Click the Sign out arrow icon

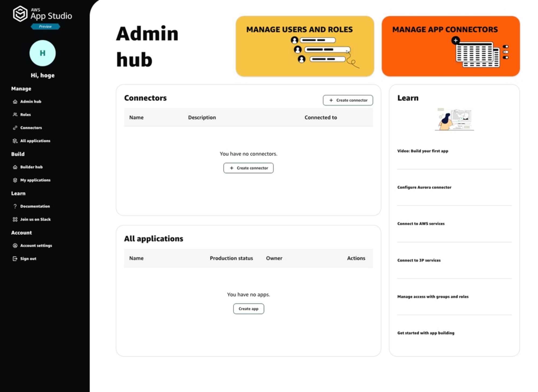tap(15, 259)
